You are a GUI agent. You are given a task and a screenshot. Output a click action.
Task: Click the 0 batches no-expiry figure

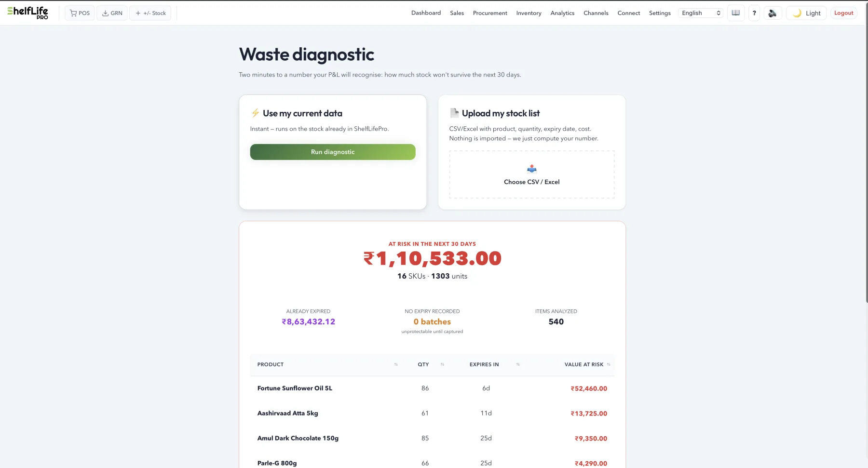coord(432,321)
